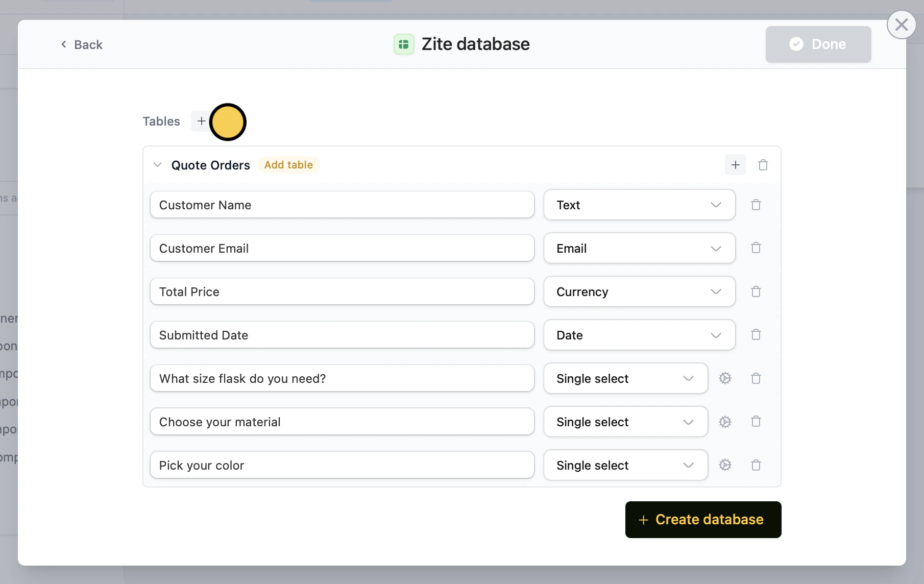Image resolution: width=924 pixels, height=584 pixels.
Task: Click the plus icon next to Tables
Action: (x=201, y=121)
